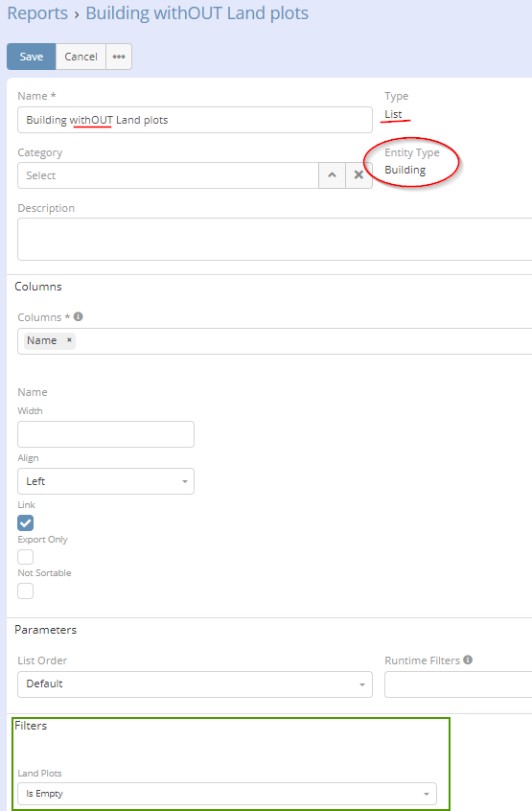Click the Save button
532x811 pixels.
(31, 57)
